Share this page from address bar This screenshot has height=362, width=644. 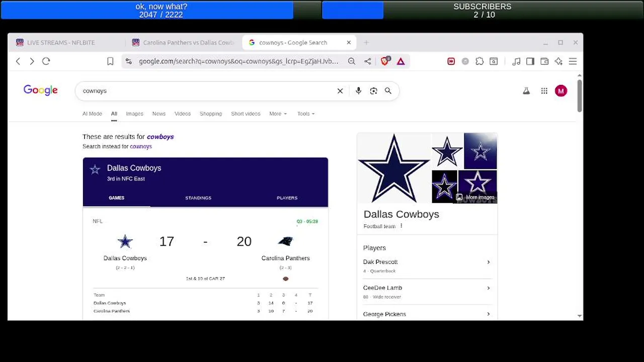[368, 61]
